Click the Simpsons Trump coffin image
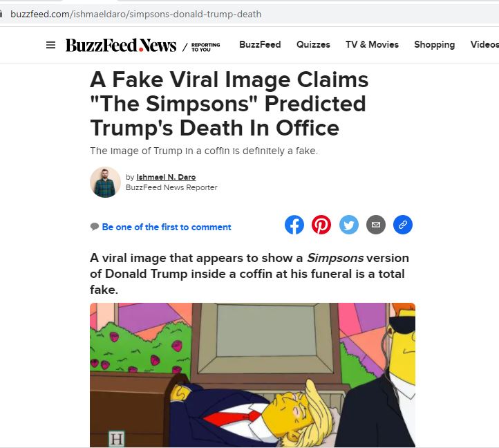The height and width of the screenshot is (448, 499). coord(252,375)
